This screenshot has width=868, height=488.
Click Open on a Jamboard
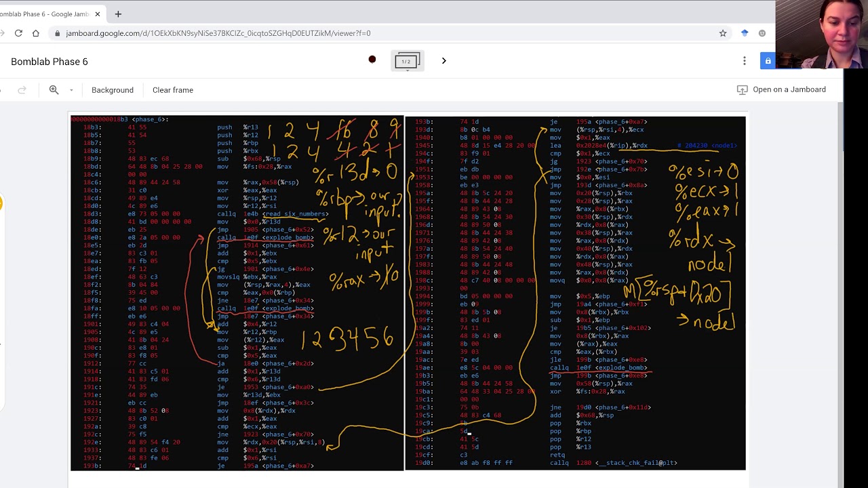pyautogui.click(x=781, y=89)
